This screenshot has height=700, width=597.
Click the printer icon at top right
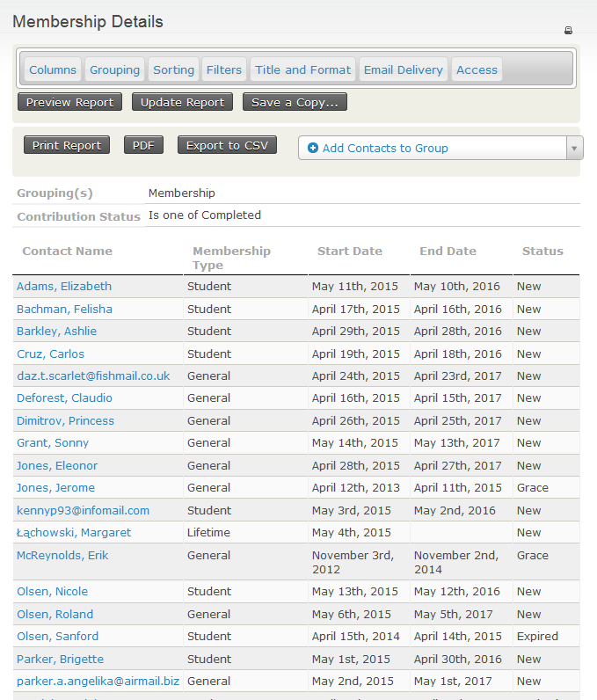[x=568, y=31]
